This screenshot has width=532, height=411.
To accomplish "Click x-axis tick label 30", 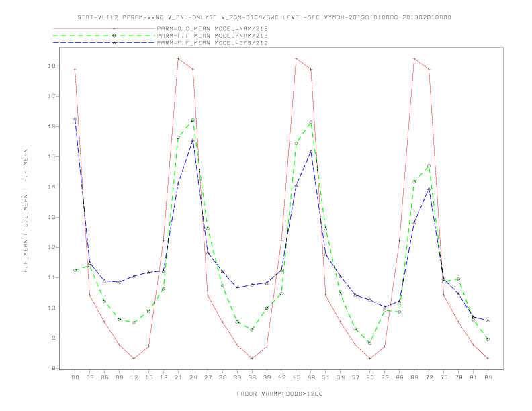I will coord(222,377).
